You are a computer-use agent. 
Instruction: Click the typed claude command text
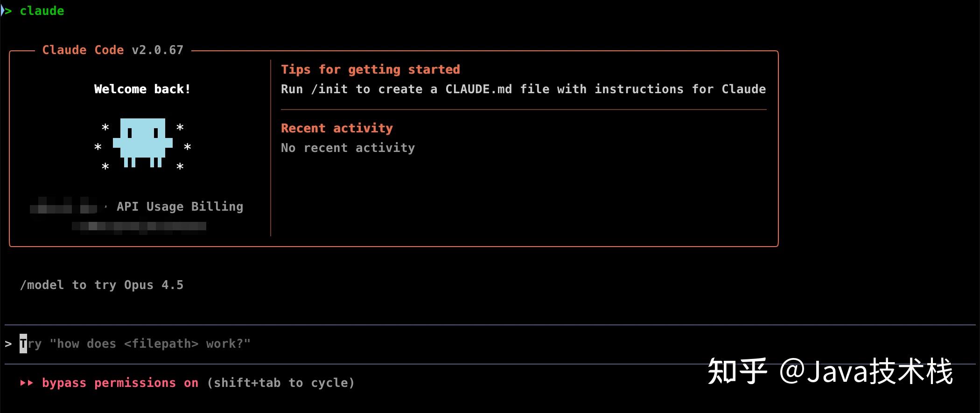pyautogui.click(x=42, y=11)
